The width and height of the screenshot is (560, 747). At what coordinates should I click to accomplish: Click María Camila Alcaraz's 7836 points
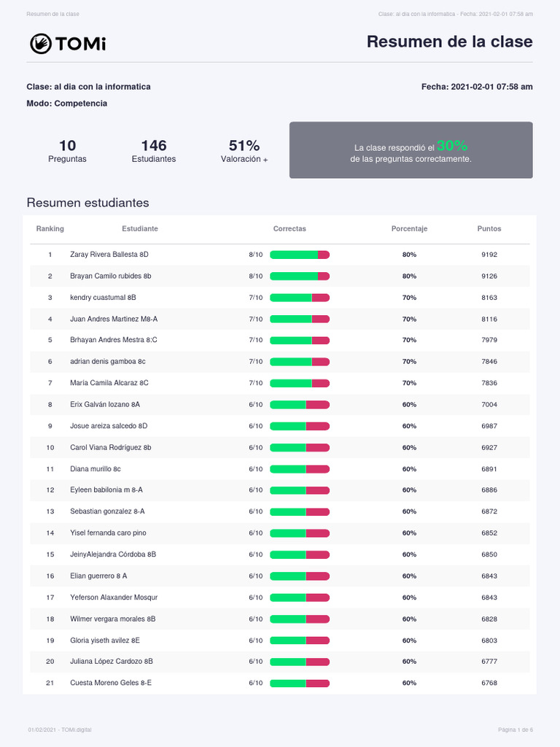pos(489,383)
